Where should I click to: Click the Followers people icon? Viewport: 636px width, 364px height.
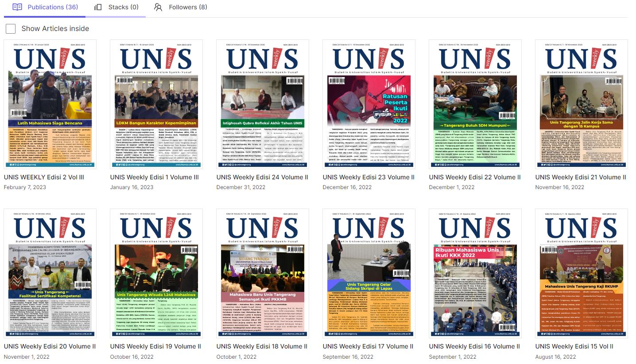(157, 7)
